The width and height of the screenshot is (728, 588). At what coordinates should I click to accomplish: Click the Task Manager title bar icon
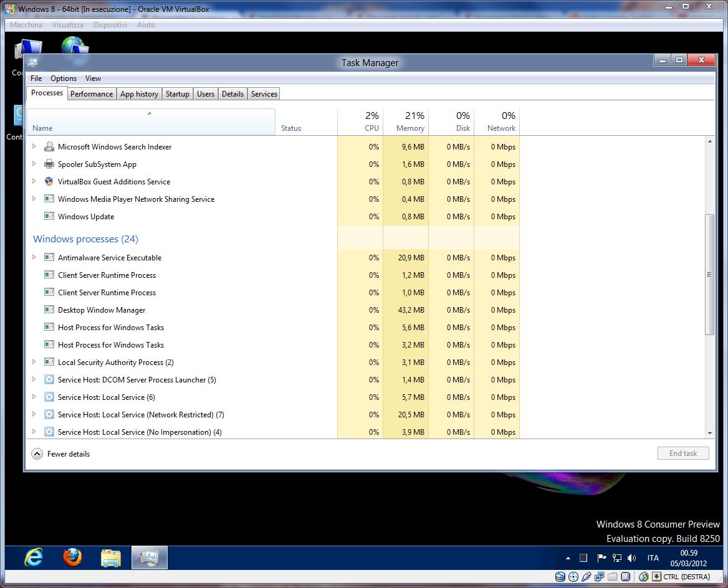tap(32, 62)
